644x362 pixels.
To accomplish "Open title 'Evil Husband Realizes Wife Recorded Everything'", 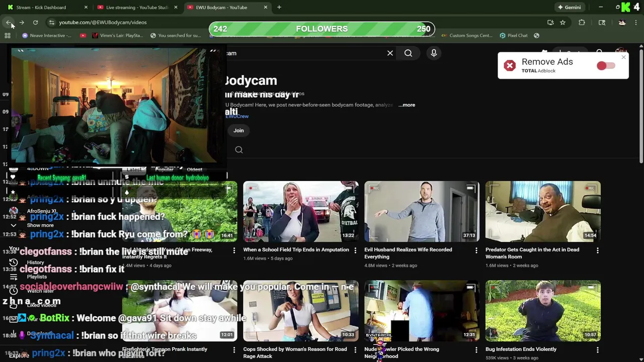I will (x=408, y=253).
